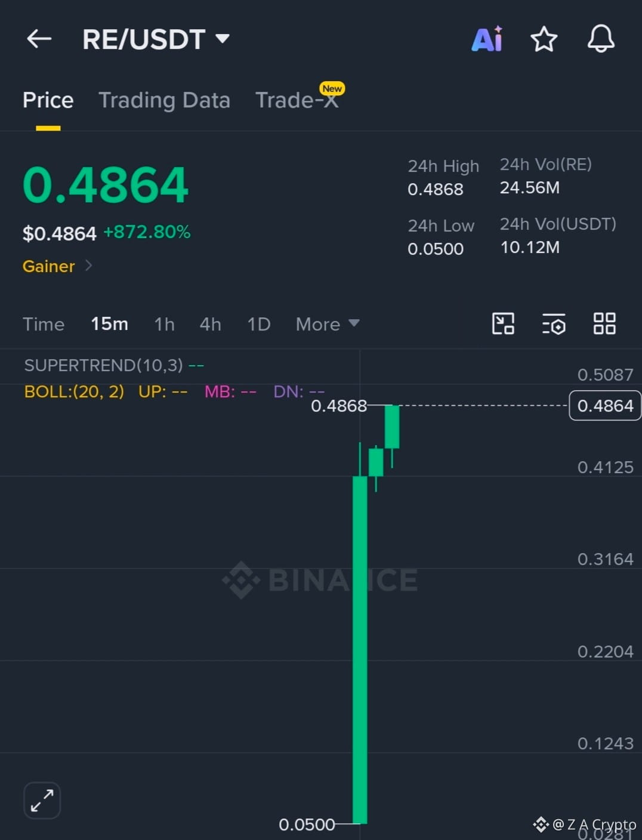Expand chart to fullscreen
The width and height of the screenshot is (642, 840).
(42, 800)
